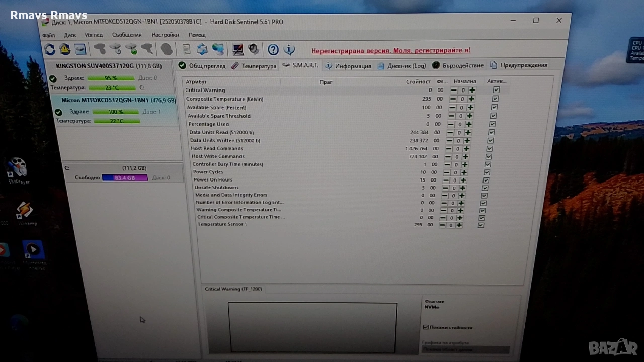644x362 pixels.
Task: Click the C: drive free space bar
Action: pyautogui.click(x=124, y=178)
